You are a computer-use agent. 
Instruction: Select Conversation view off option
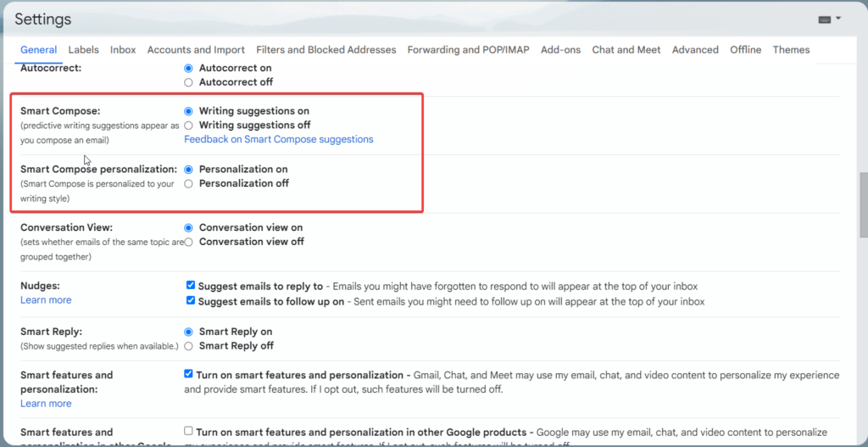(x=188, y=242)
